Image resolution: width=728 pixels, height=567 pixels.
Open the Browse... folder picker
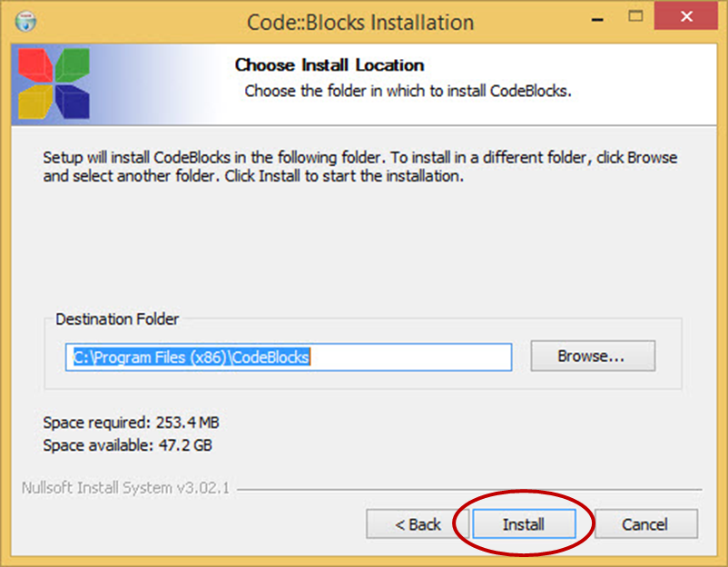click(593, 356)
